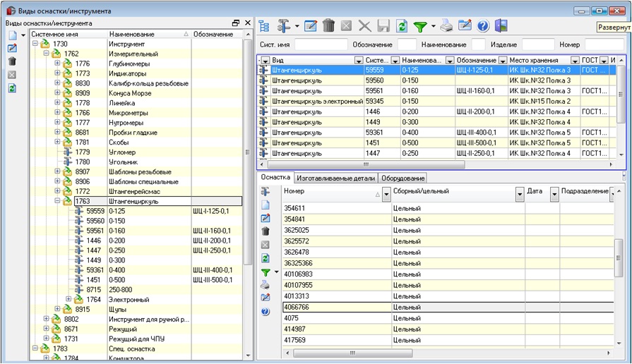Open the Дата column filter dropdown
Viewport: 632px width, 364px height.
coord(554,194)
